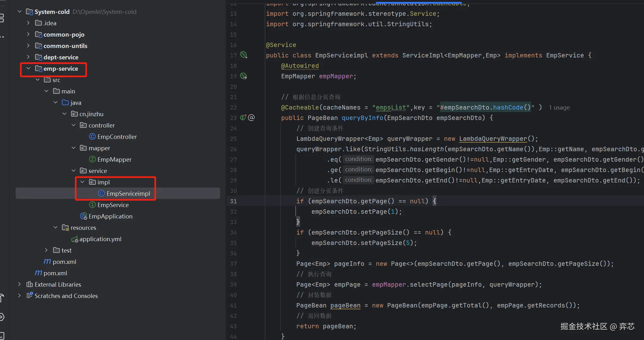Collapse the src folder chevron
The image size is (644, 340).
38,80
